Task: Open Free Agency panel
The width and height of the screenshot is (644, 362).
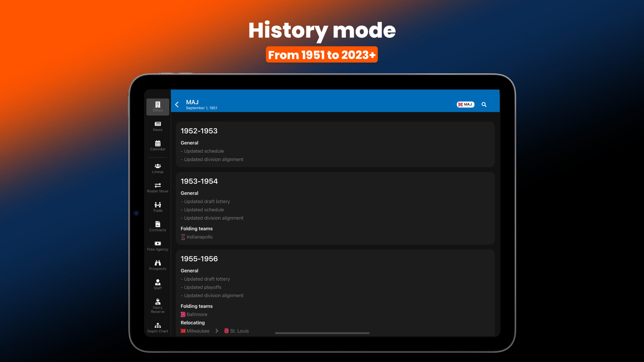Action: point(157,245)
